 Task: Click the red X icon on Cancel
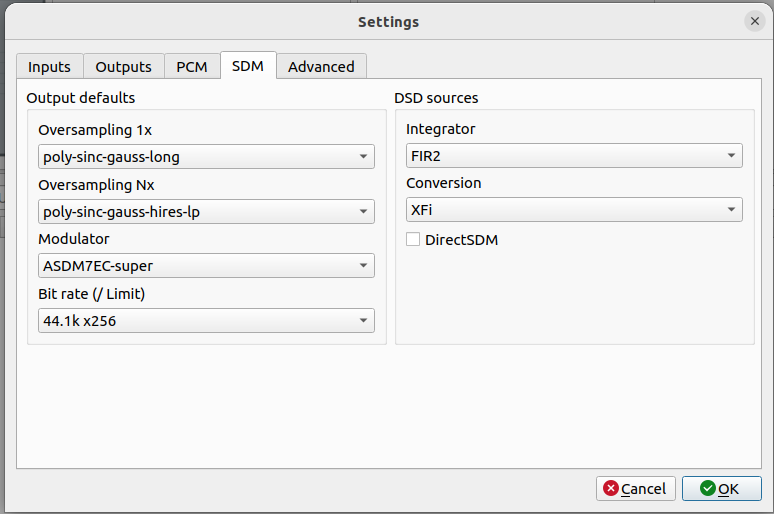610,489
